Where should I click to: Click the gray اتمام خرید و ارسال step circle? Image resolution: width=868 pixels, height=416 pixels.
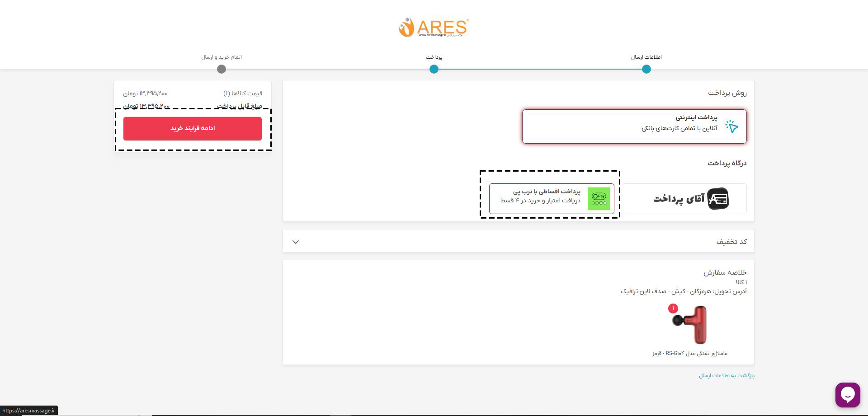(222, 69)
